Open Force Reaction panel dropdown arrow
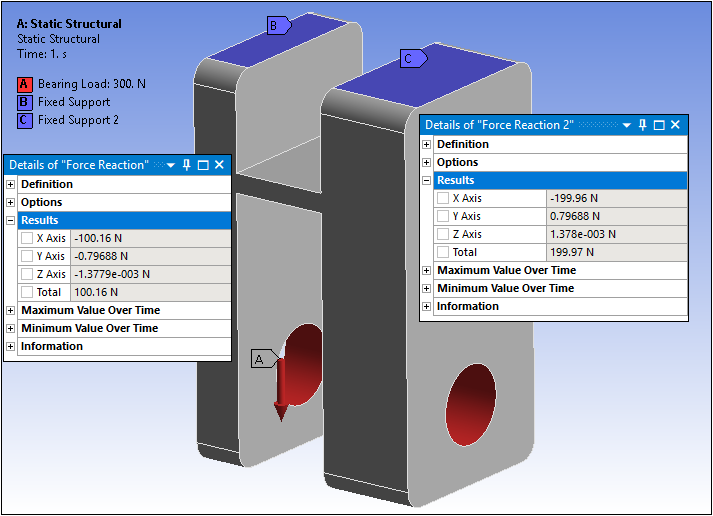 coord(171,165)
